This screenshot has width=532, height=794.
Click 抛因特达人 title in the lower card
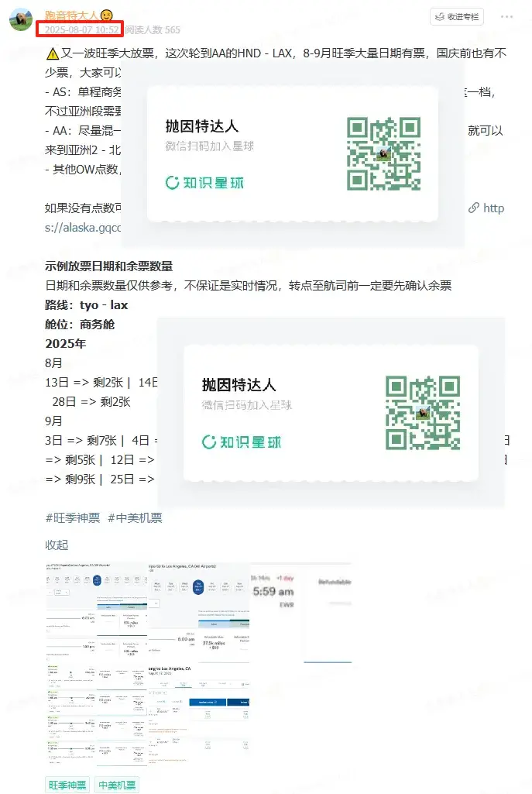pos(239,385)
